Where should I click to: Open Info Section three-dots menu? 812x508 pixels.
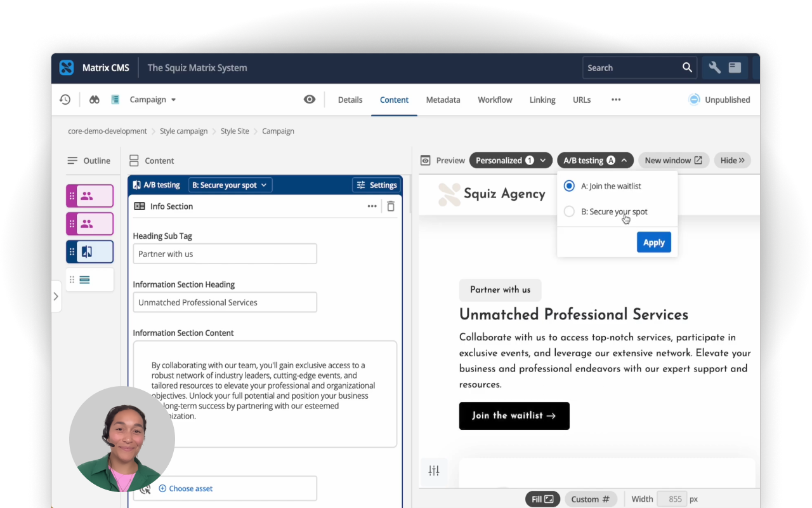pyautogui.click(x=372, y=206)
